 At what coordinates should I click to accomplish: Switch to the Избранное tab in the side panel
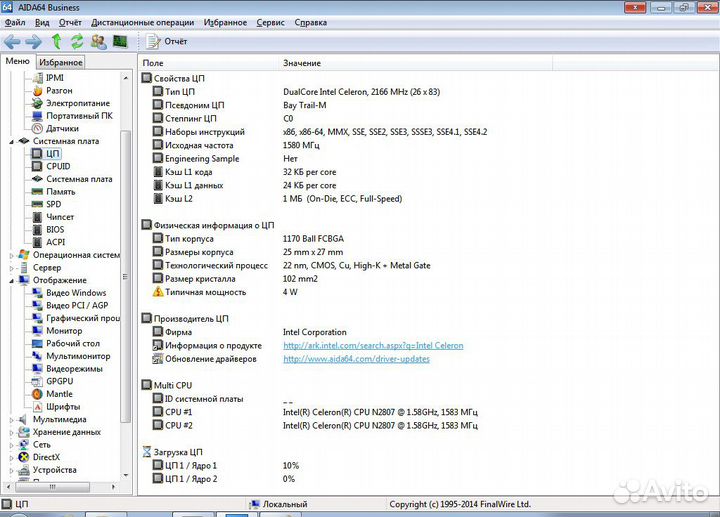(x=61, y=62)
